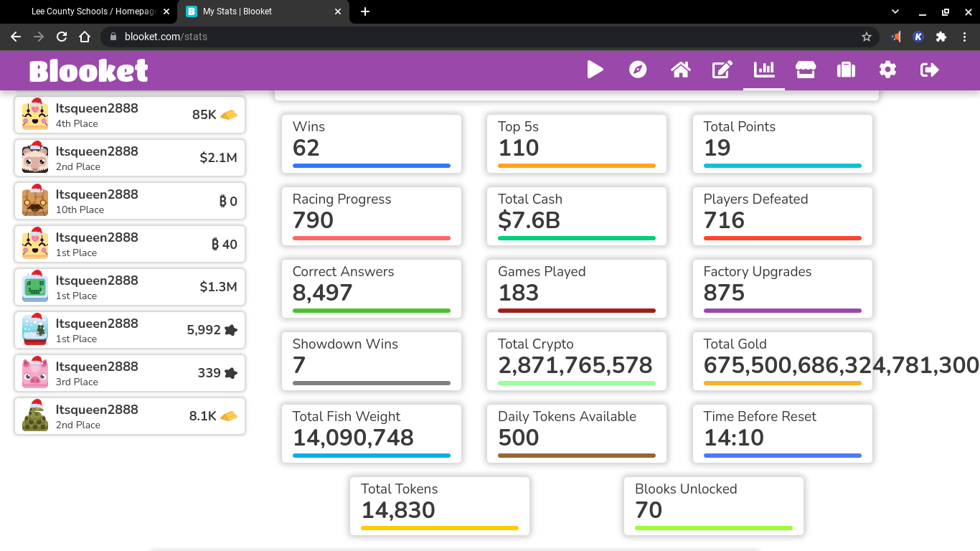The width and height of the screenshot is (980, 551).
Task: Select the 2nd Place $2.1M history entry
Action: (130, 158)
